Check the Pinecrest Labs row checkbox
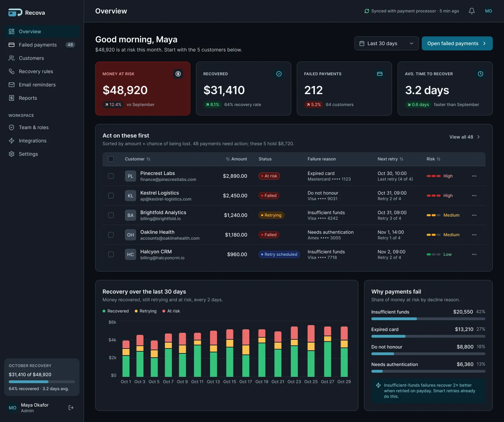504x422 pixels. coord(111,176)
